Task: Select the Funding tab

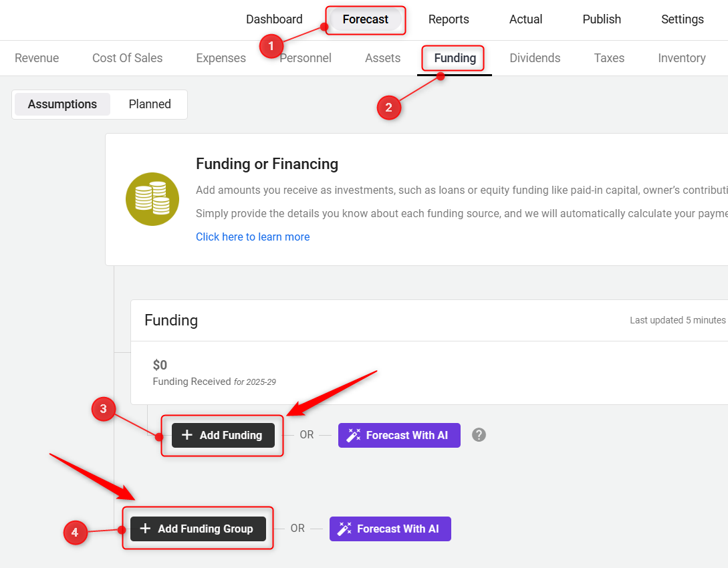Action: (x=455, y=58)
